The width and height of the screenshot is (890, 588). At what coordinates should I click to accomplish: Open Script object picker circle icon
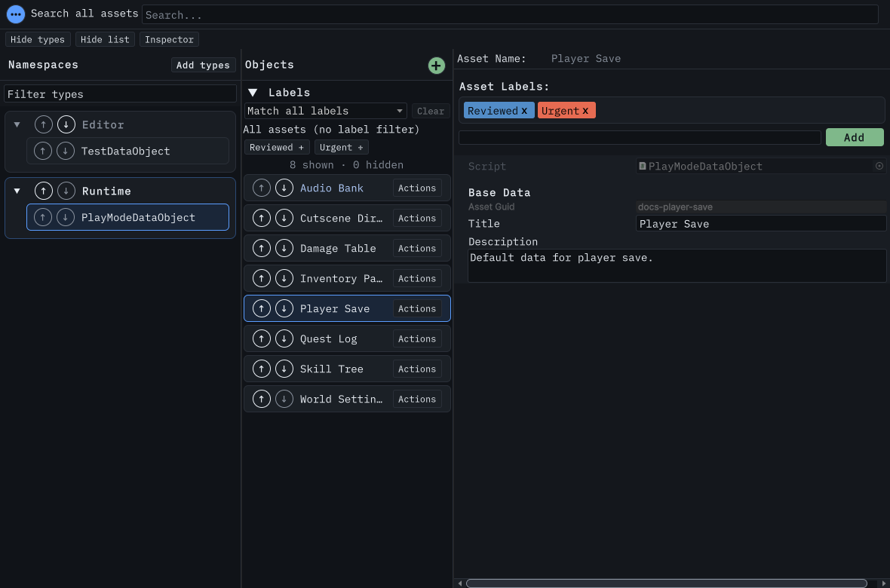879,166
